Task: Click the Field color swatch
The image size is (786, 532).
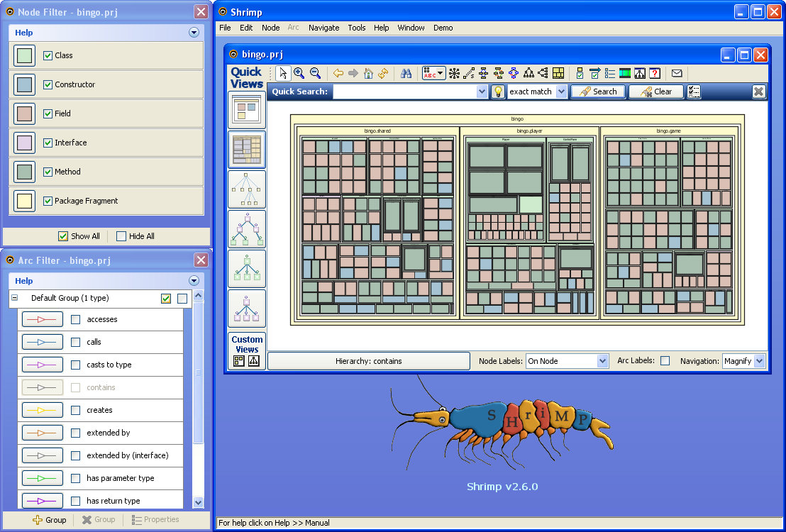Action: pyautogui.click(x=25, y=113)
